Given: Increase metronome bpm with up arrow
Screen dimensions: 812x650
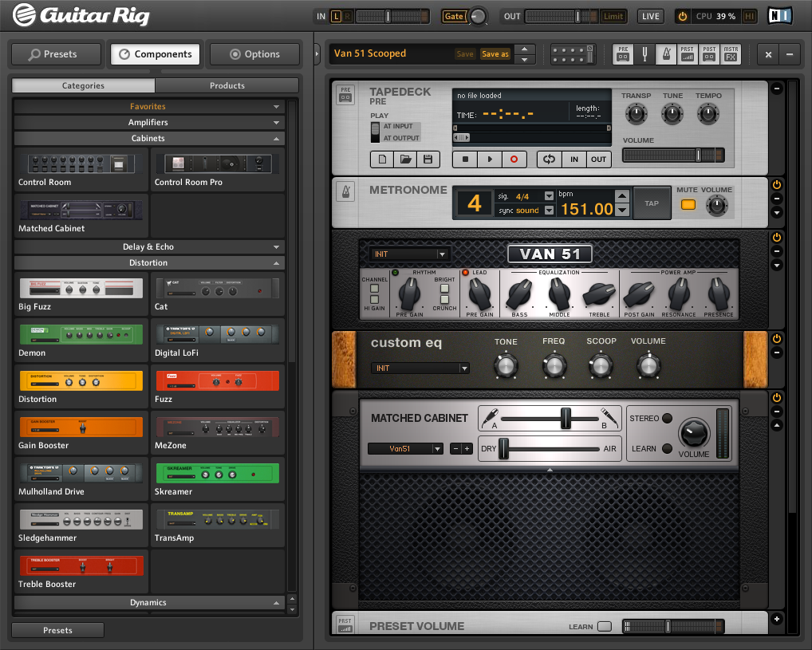Looking at the screenshot, I should click(622, 195).
